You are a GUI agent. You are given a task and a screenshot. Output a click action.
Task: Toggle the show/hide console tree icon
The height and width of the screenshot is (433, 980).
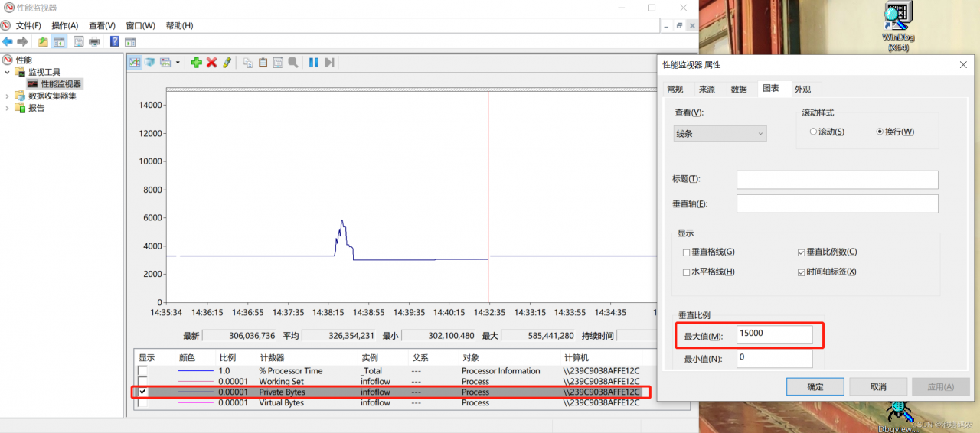pos(59,41)
